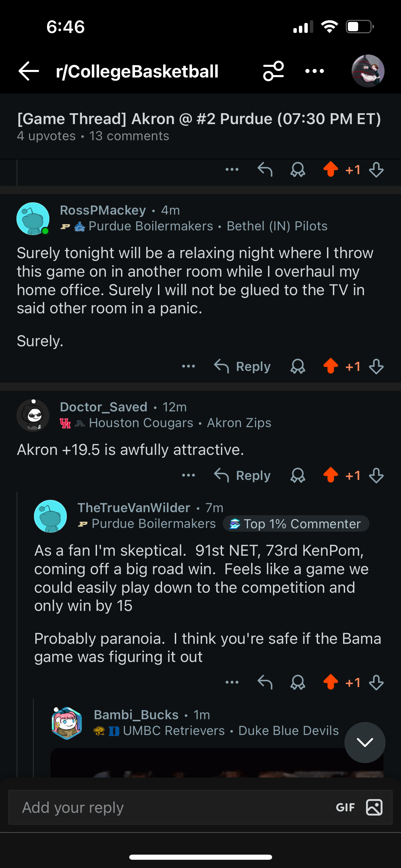Tap the Add your reply field
401x868 pixels.
click(165, 807)
